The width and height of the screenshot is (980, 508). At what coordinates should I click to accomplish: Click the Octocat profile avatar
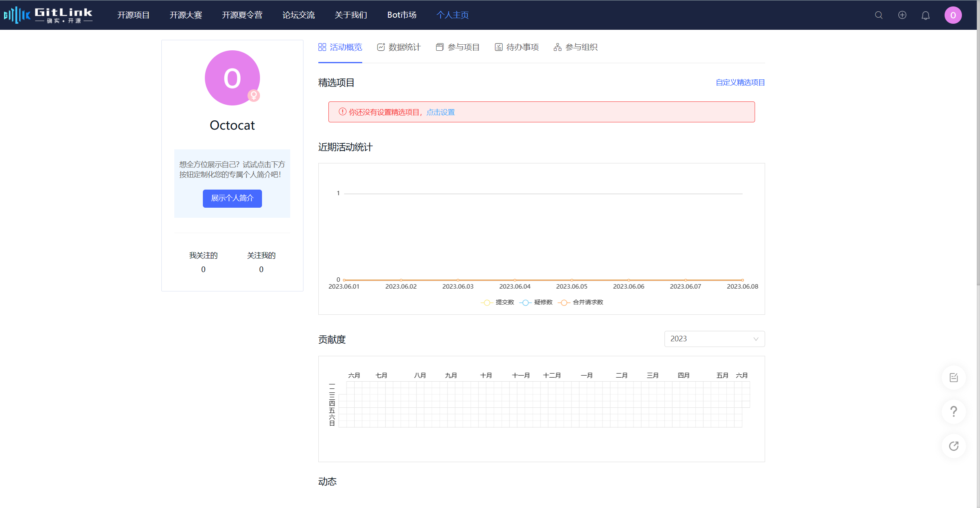click(232, 78)
